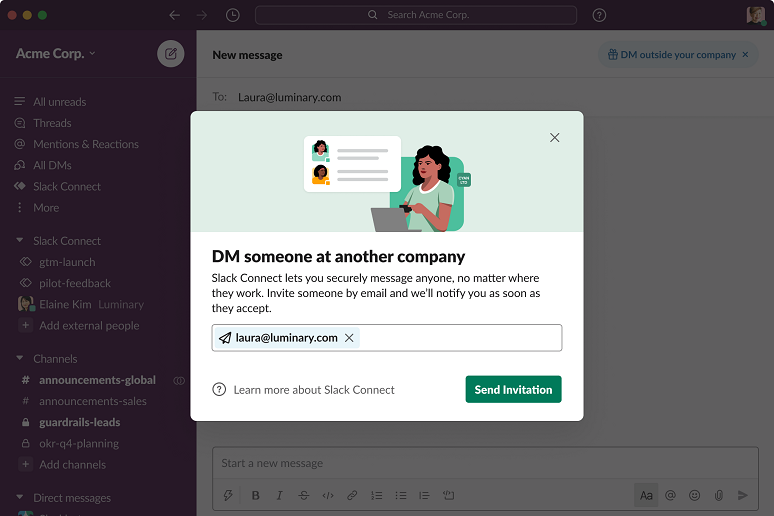The image size is (774, 516).
Task: Click the shortcuts lightning bolt icon
Action: 229,495
